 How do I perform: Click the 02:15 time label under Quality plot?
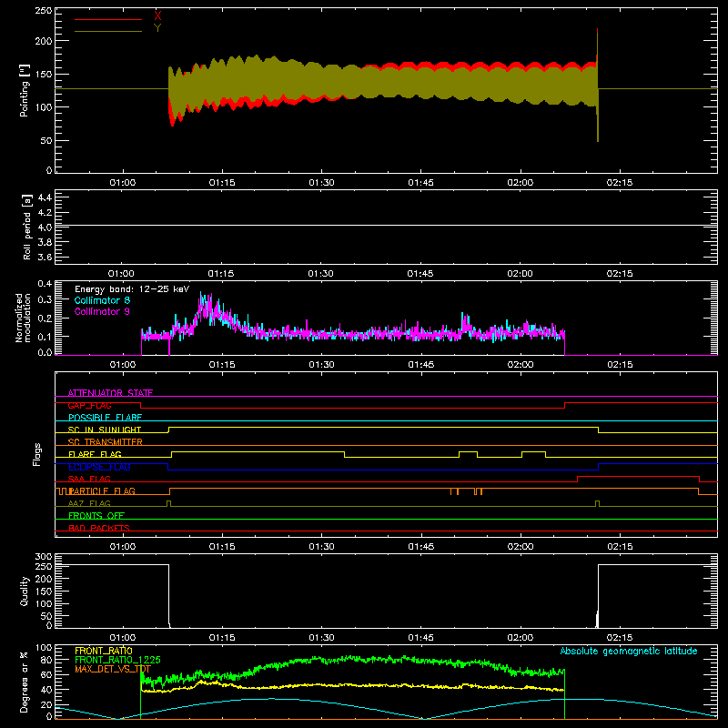(x=620, y=638)
